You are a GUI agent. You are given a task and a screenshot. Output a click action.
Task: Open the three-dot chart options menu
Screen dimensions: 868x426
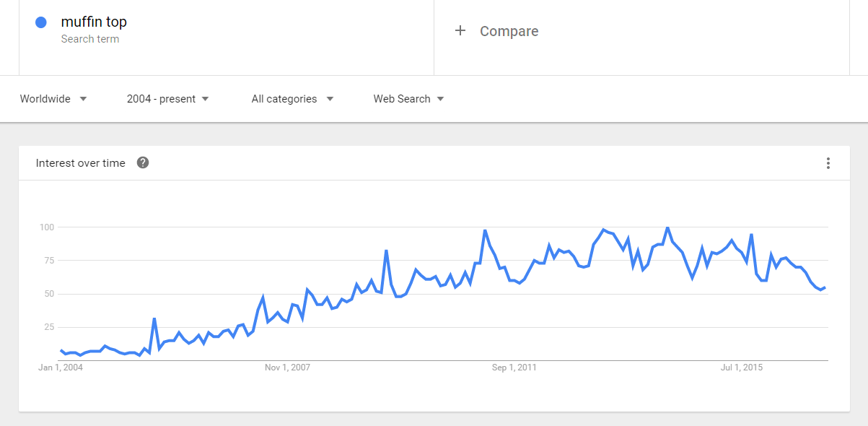coord(828,163)
